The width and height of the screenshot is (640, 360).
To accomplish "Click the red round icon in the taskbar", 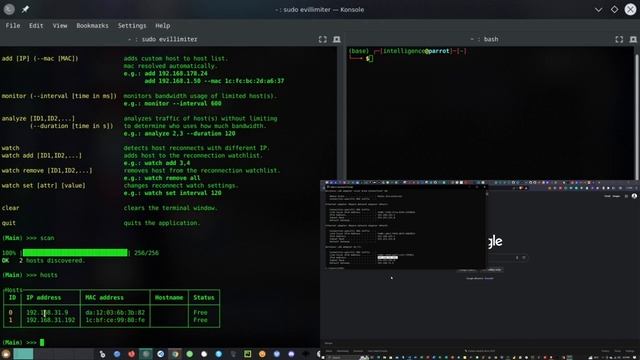I will point(131,354).
